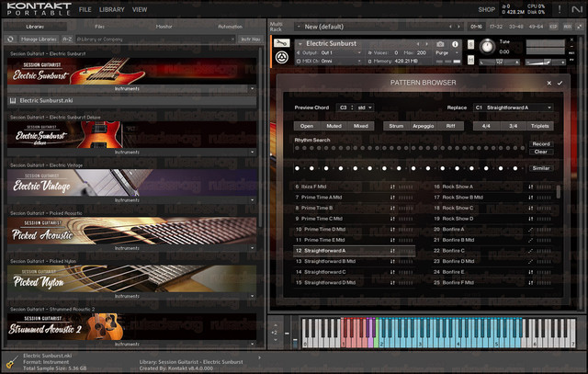This screenshot has width=588, height=374.
Task: Toggle the KSP multi script button
Action: pyautogui.click(x=553, y=27)
